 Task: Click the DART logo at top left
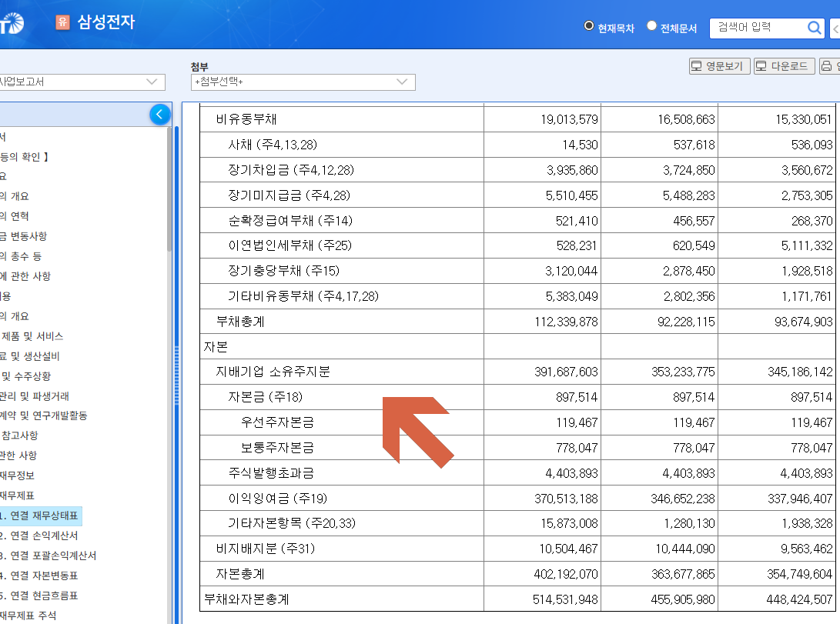(x=12, y=23)
